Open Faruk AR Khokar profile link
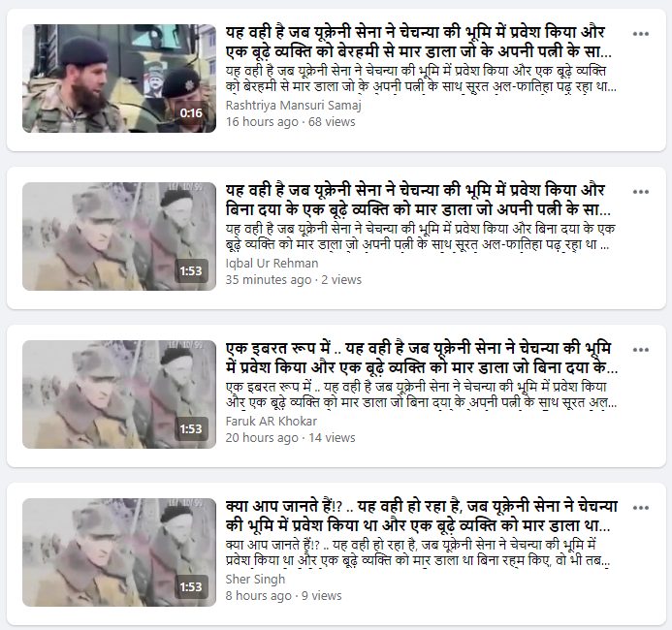This screenshot has width=672, height=630. tap(272, 421)
